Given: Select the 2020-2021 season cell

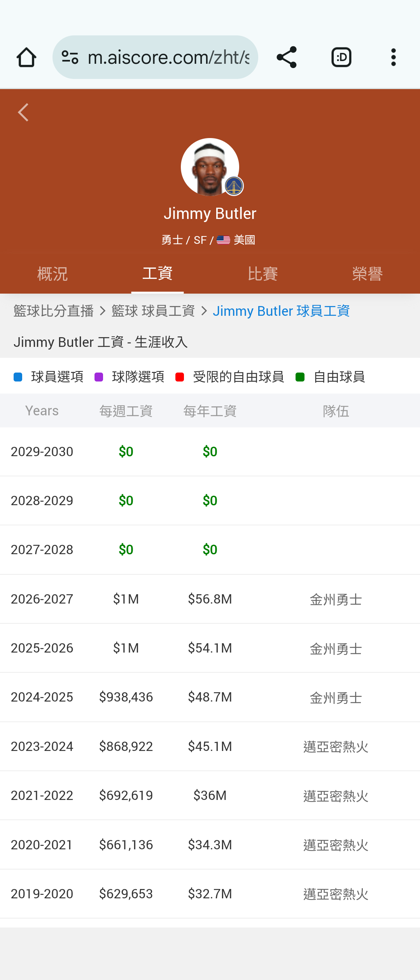Looking at the screenshot, I should point(42,845).
